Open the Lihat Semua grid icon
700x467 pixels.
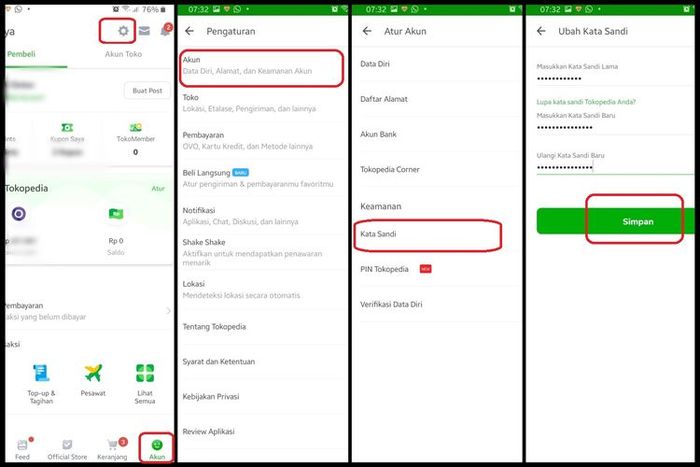click(145, 373)
